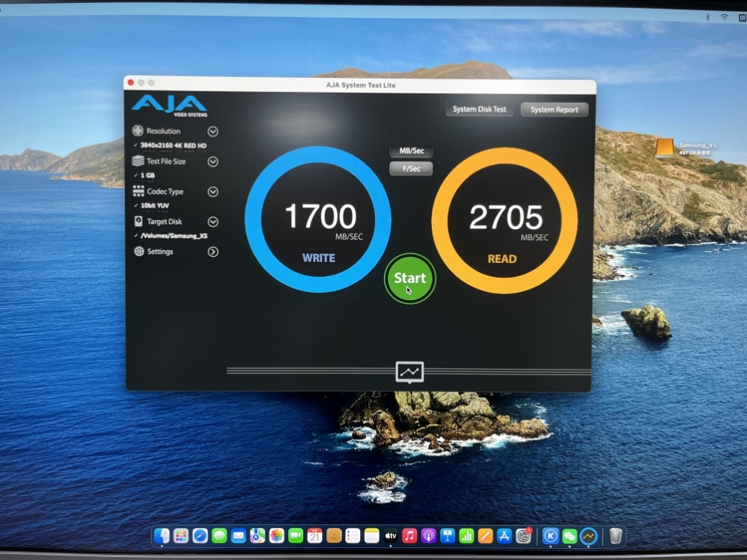This screenshot has width=747, height=560.
Task: Select the "/Volumes/Samsung_X5" target disk value
Action: point(174,236)
